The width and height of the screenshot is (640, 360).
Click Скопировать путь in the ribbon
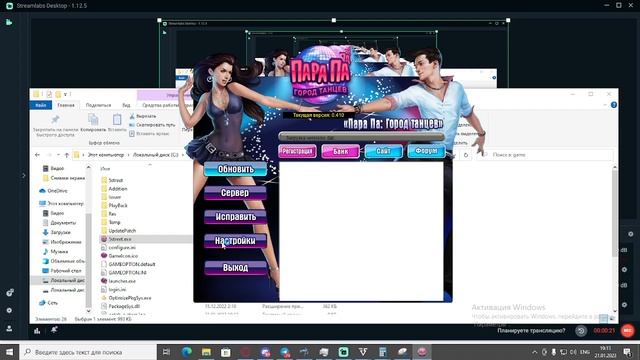point(152,125)
